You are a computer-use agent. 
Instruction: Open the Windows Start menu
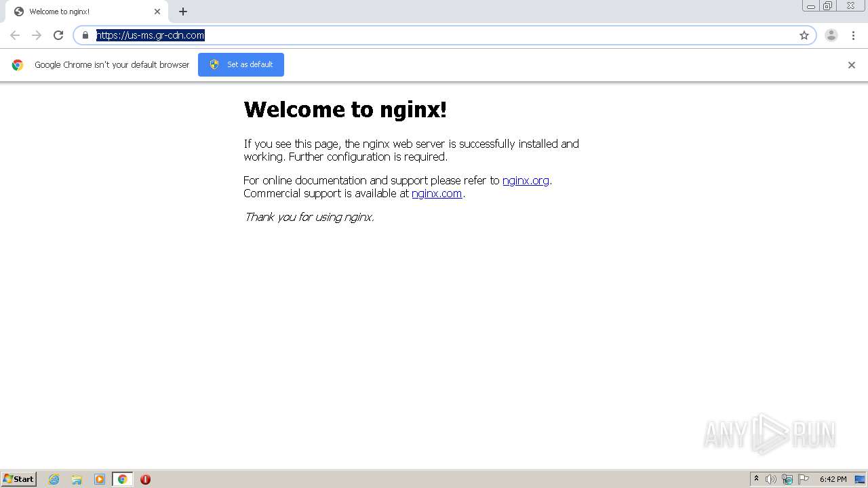tap(19, 479)
